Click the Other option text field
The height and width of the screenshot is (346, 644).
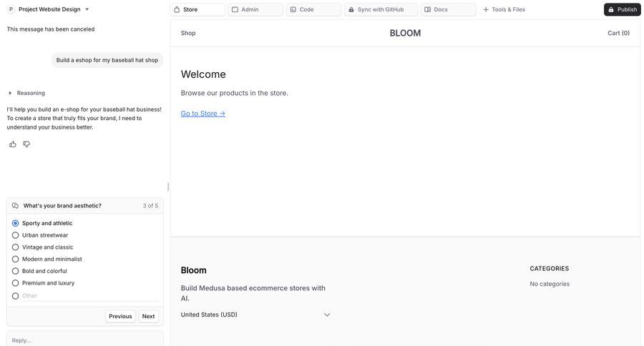tap(89, 296)
